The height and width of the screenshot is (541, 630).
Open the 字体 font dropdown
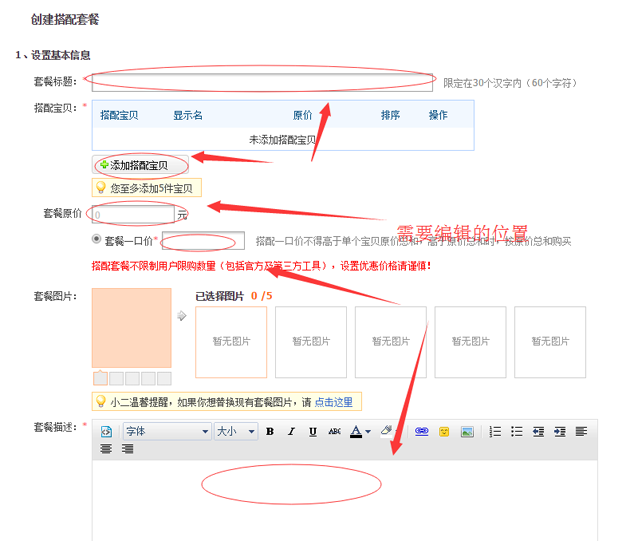[166, 432]
